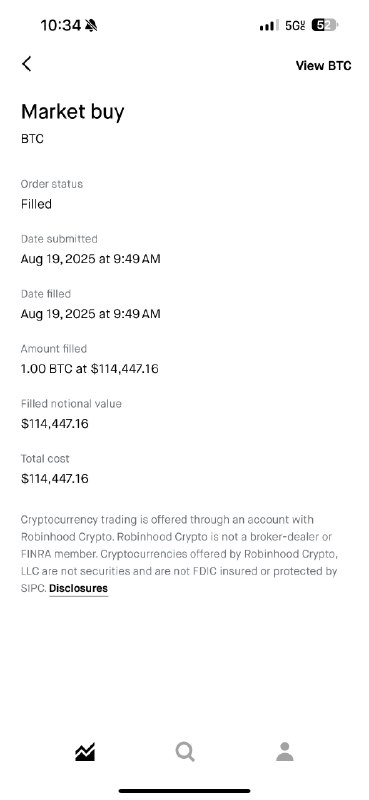This screenshot has width=369, height=800.
Task: Select the Market buy heading
Action: point(72,111)
